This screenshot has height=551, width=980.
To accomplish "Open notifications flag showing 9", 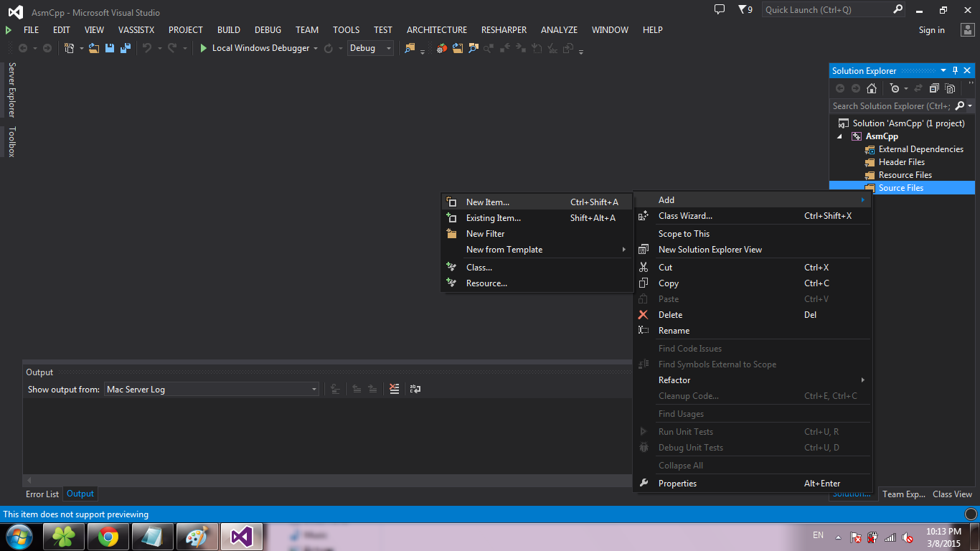I will 745,9.
